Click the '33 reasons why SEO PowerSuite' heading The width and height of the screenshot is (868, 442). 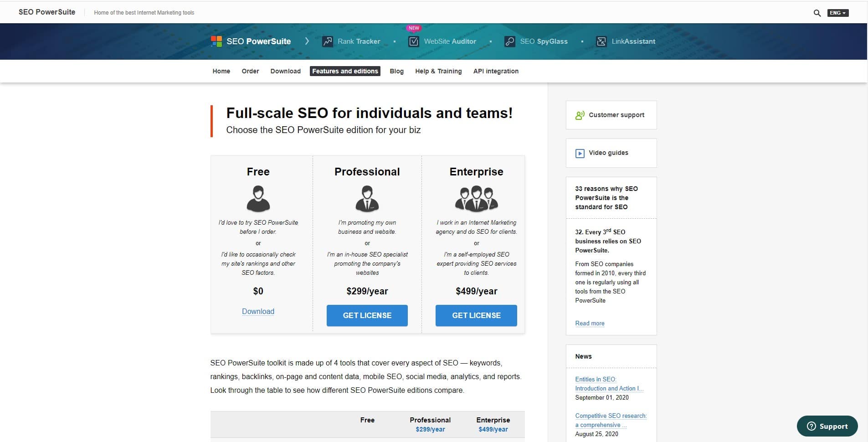point(606,198)
